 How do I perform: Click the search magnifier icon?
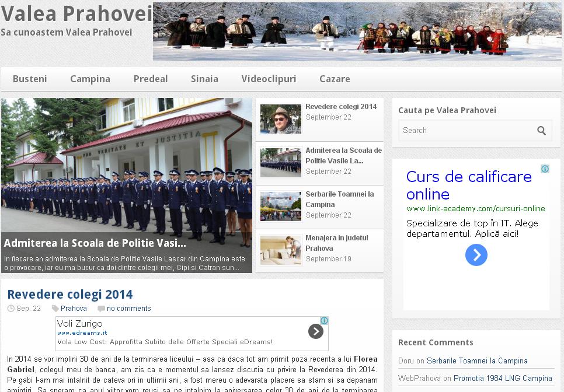pos(541,131)
